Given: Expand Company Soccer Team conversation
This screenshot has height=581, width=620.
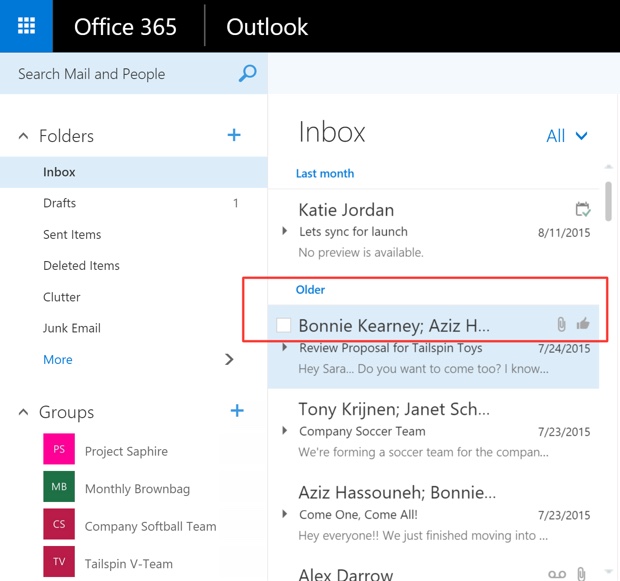Looking at the screenshot, I should 284,430.
